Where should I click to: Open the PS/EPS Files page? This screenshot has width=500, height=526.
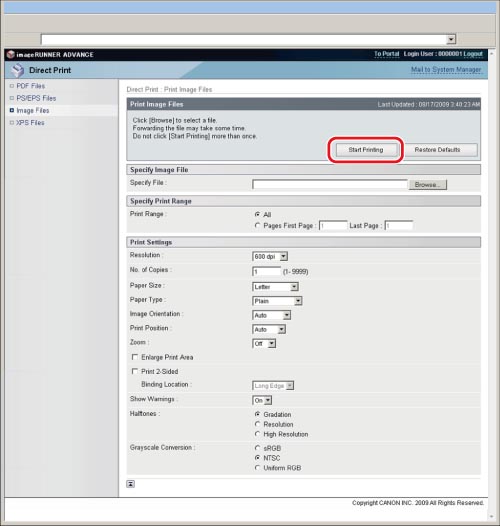(36, 98)
